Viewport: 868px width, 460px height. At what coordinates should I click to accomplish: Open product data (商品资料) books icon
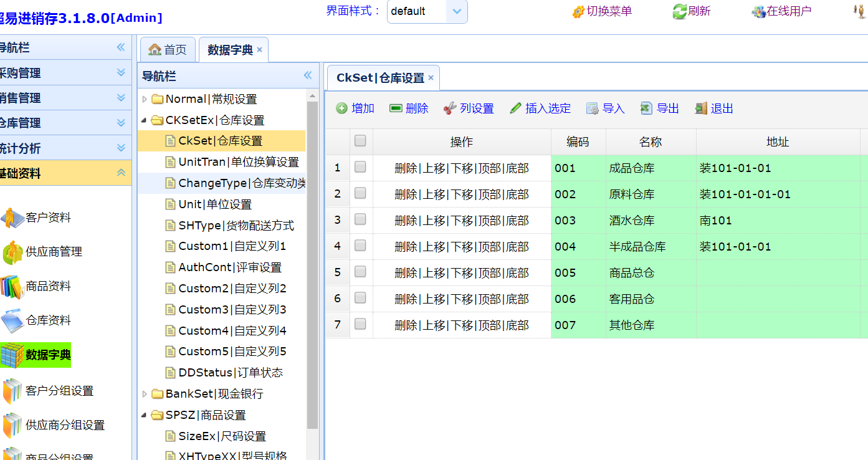point(11,287)
